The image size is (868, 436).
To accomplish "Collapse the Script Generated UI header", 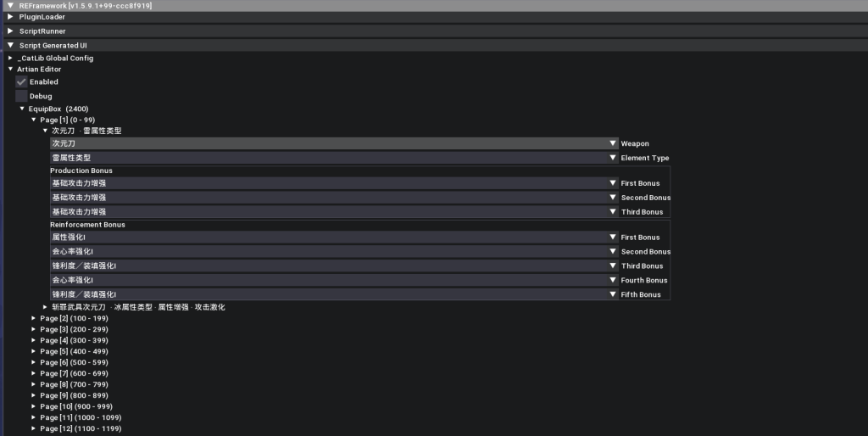I will (10, 46).
